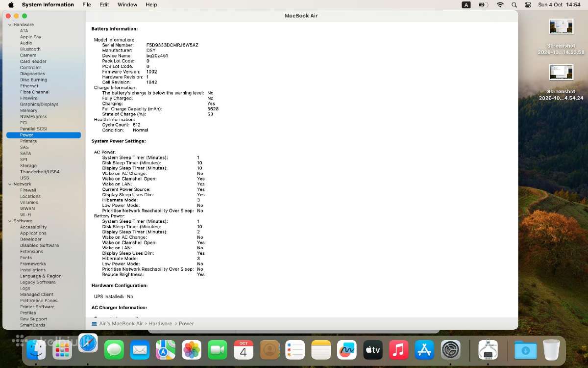Click the 'Cycle Count: 512' line

(x=121, y=125)
